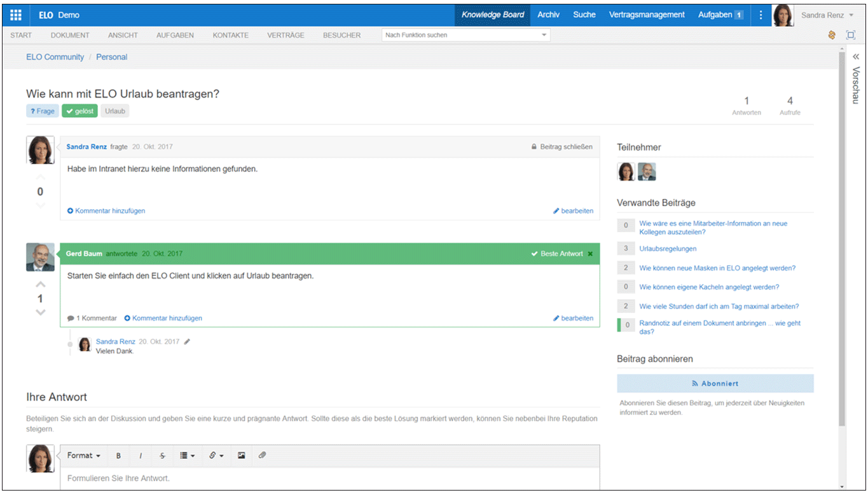Click Gerd Baum's avatar under Teilnehmer

647,172
